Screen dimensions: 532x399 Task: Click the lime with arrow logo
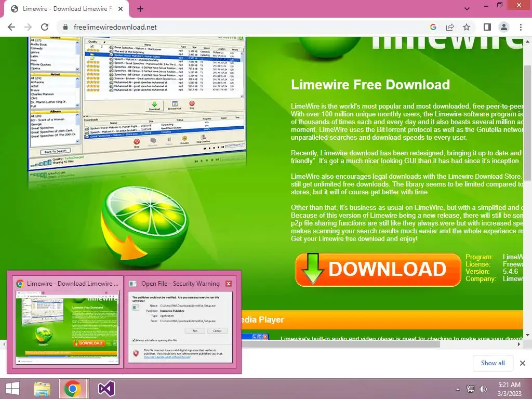pyautogui.click(x=145, y=226)
